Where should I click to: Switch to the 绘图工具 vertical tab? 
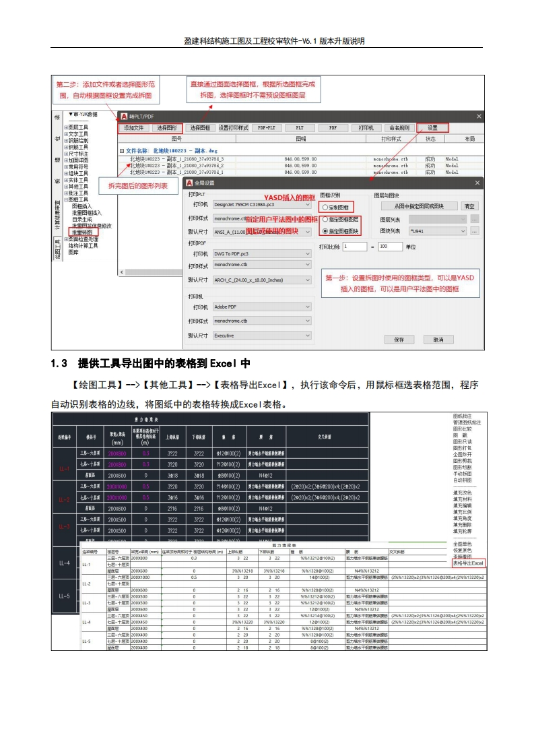57,249
